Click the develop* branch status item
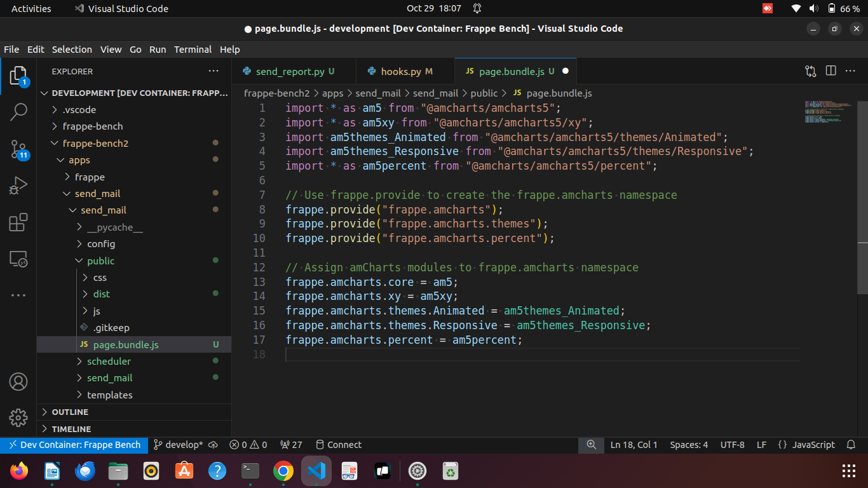868x488 pixels. (x=178, y=445)
